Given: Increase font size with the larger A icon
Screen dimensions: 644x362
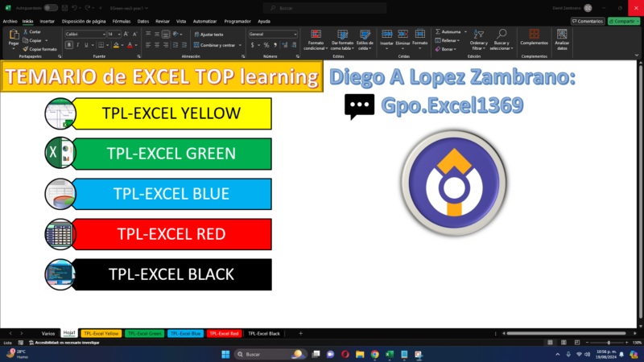Looking at the screenshot, I should click(126, 34).
